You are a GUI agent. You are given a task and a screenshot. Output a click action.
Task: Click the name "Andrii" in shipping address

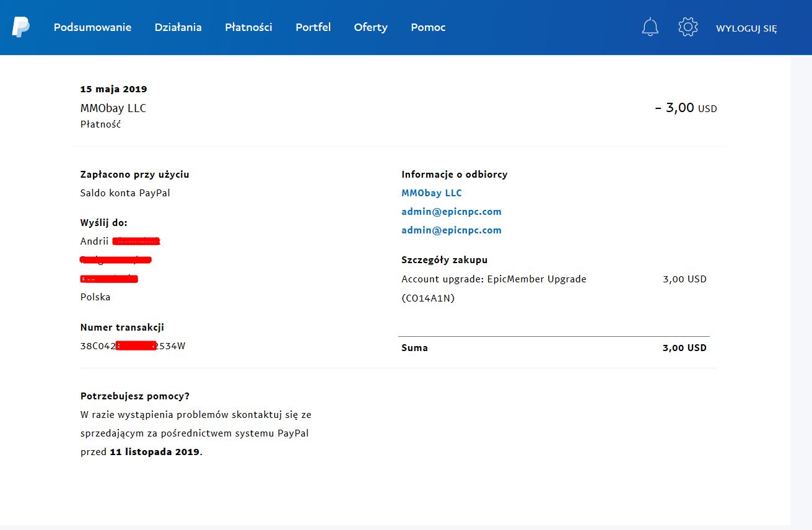click(x=95, y=241)
